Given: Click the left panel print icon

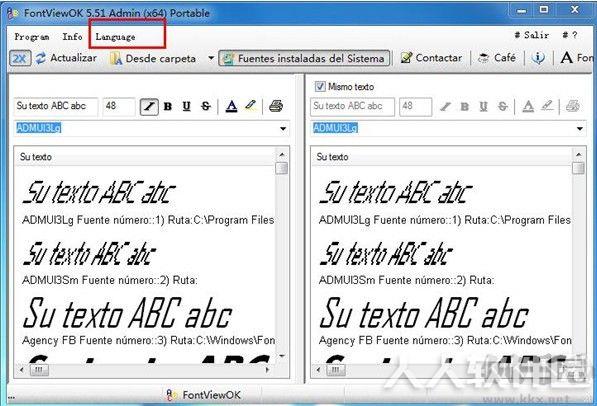Looking at the screenshot, I should coord(276,106).
